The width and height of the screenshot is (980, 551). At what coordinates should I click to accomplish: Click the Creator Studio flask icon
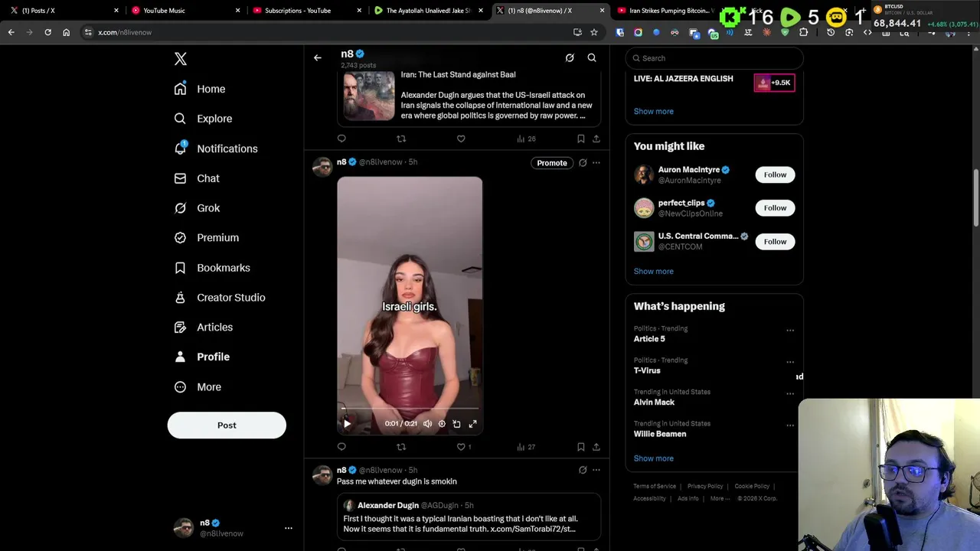[x=180, y=298]
